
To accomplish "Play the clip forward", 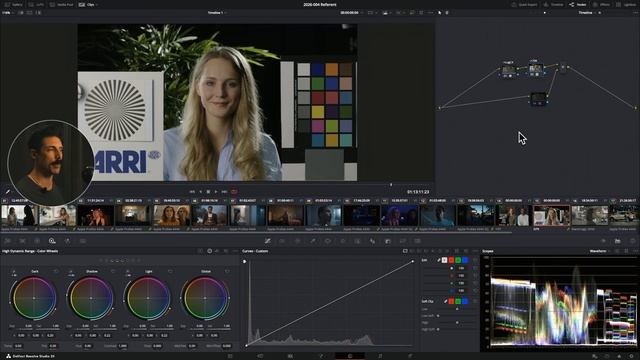I will pyautogui.click(x=216, y=191).
